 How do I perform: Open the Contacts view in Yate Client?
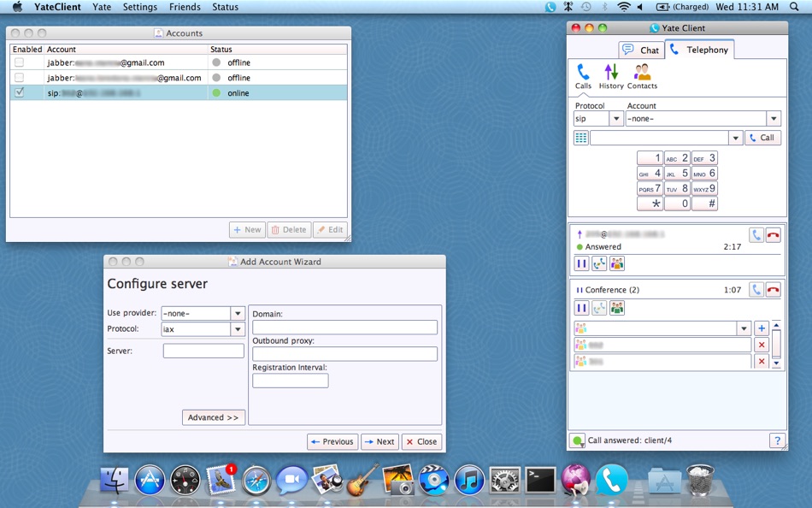pos(642,76)
